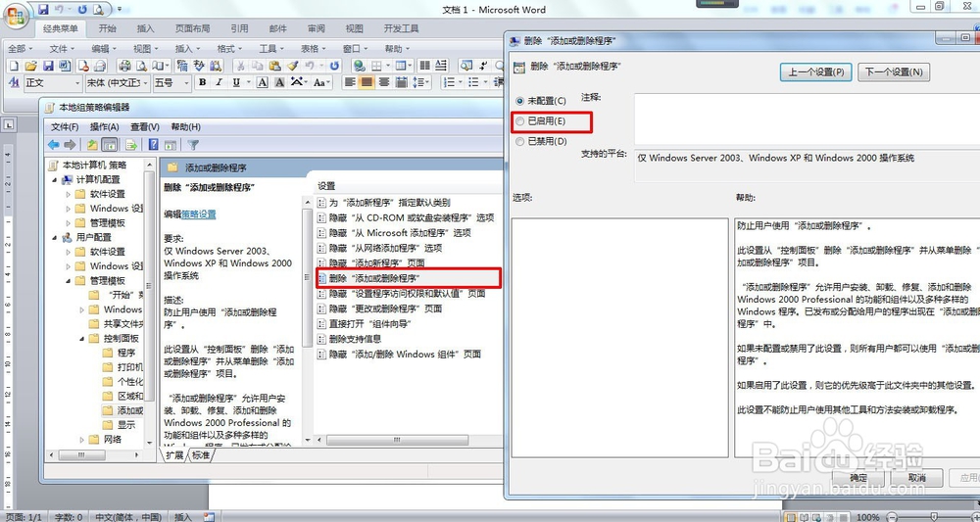Select the 已启用(E) radio button
Viewport: 980px width, 522px height.
pyautogui.click(x=520, y=121)
